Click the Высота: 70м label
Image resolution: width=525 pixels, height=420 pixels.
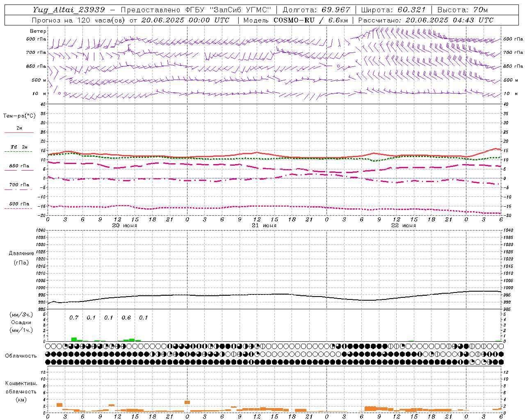[463, 10]
